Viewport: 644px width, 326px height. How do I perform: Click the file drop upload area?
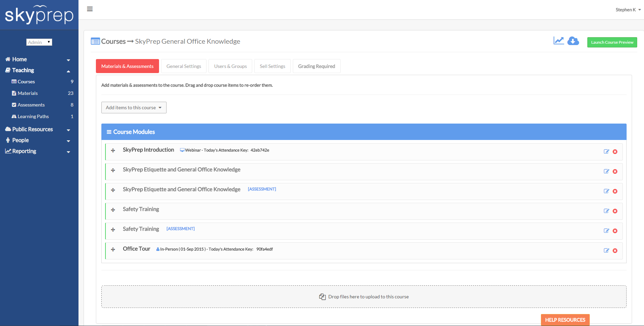coord(364,297)
